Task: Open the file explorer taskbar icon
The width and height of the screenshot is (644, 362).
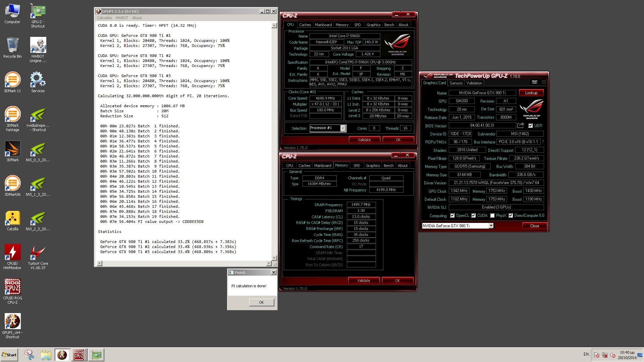Action: tap(46, 355)
